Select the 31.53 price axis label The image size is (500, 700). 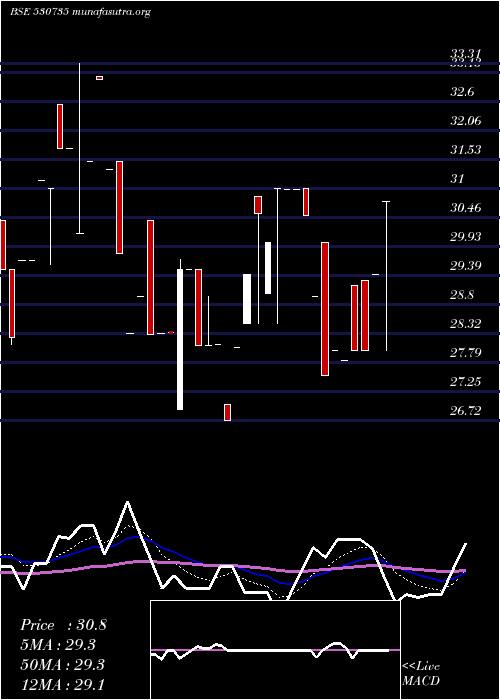(x=466, y=150)
